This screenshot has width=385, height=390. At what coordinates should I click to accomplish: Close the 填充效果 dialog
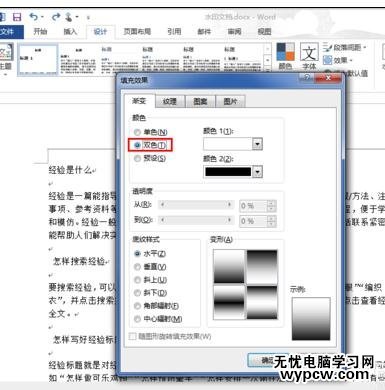[328, 78]
